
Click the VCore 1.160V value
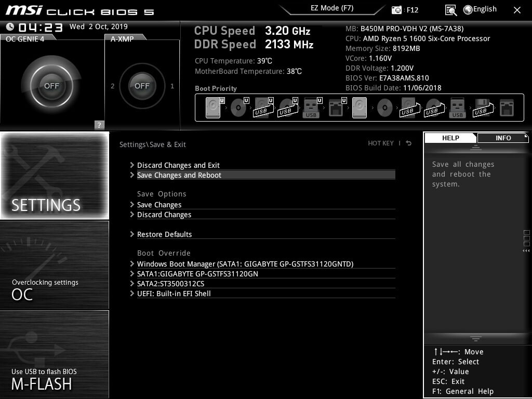click(x=380, y=58)
